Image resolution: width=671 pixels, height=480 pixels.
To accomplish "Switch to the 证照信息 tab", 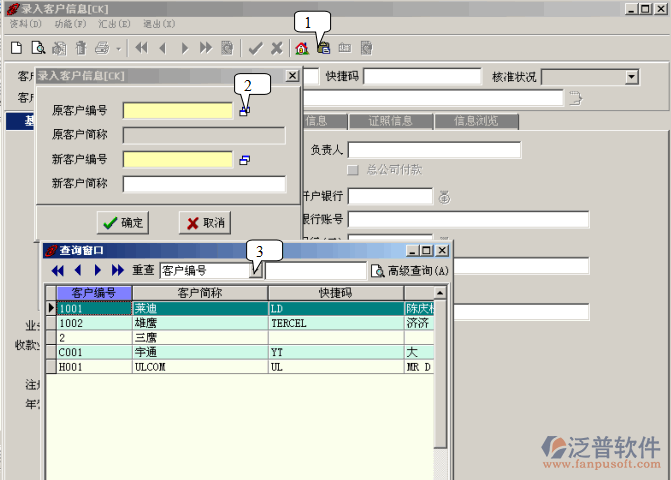I will pyautogui.click(x=390, y=121).
